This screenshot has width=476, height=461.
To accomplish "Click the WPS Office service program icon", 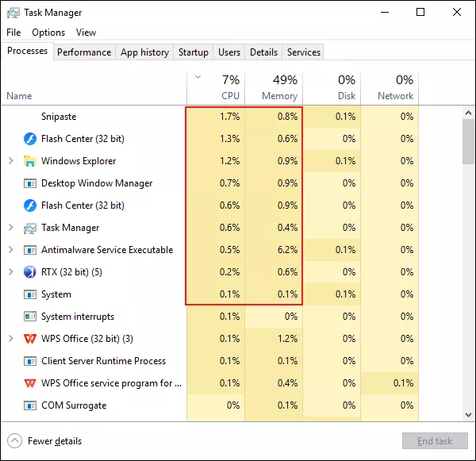I will pos(30,383).
